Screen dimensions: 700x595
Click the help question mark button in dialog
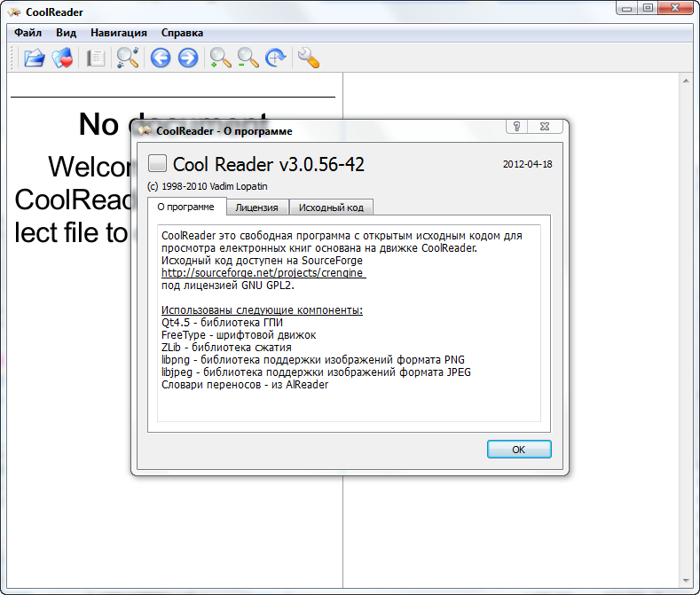(x=517, y=126)
